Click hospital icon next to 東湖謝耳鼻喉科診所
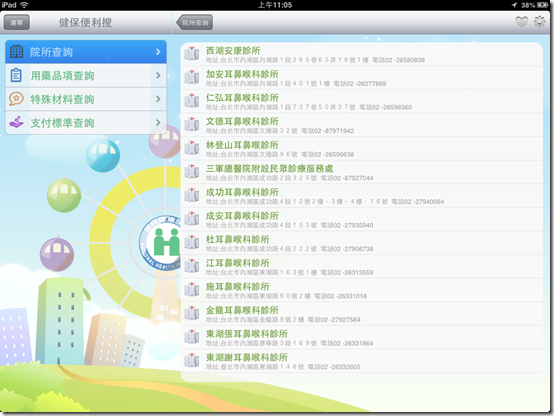554x416 pixels. tap(192, 360)
